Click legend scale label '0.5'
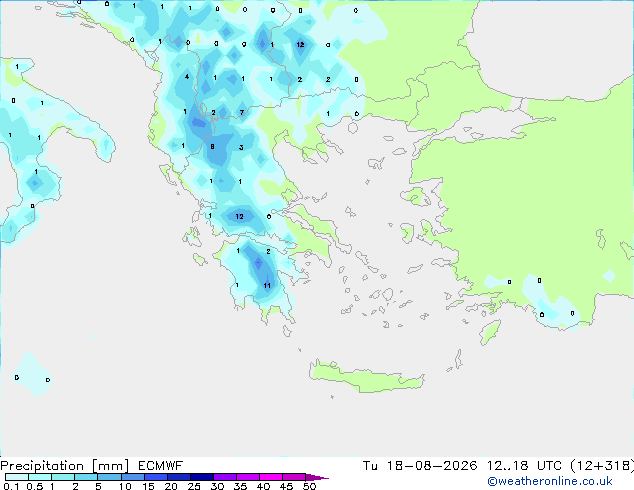 point(35,486)
